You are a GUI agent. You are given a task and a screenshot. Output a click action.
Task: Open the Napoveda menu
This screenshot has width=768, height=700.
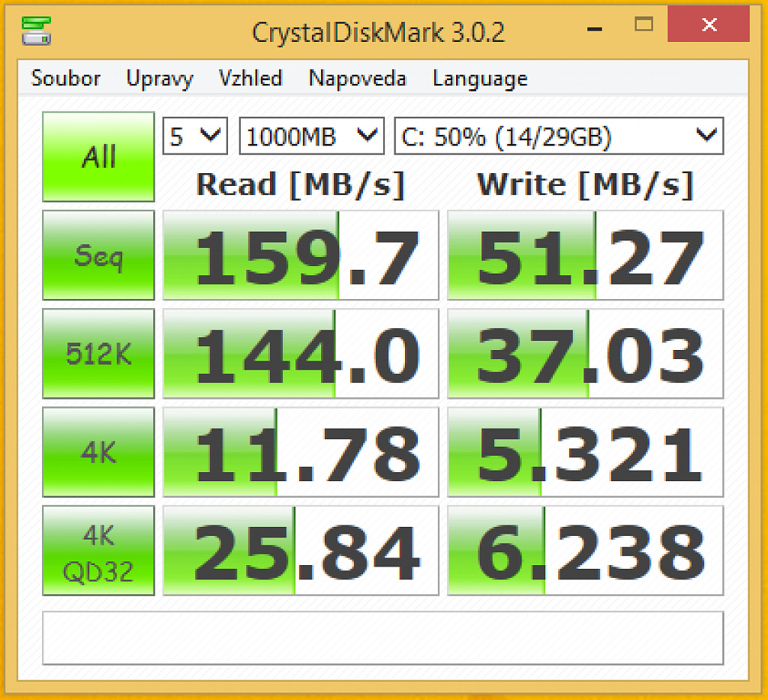[358, 79]
